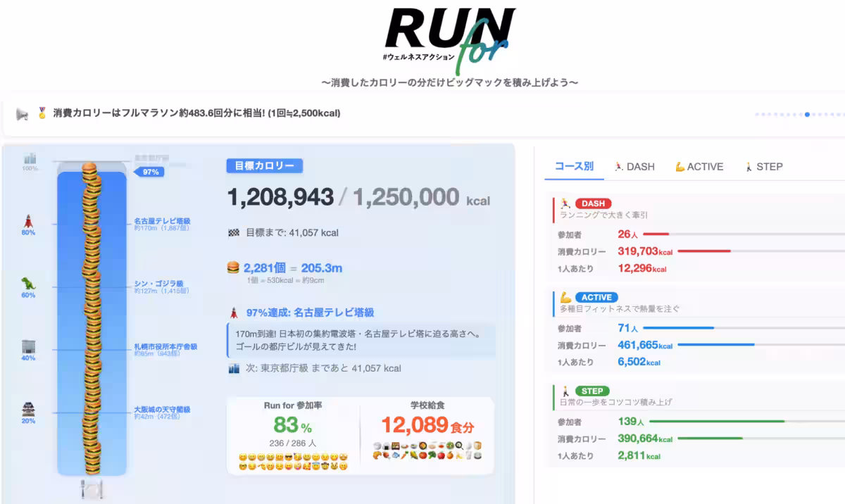This screenshot has width=845, height=504.
Task: Click the 次: 東京都庁級 まであと text
Action: pyautogui.click(x=323, y=368)
